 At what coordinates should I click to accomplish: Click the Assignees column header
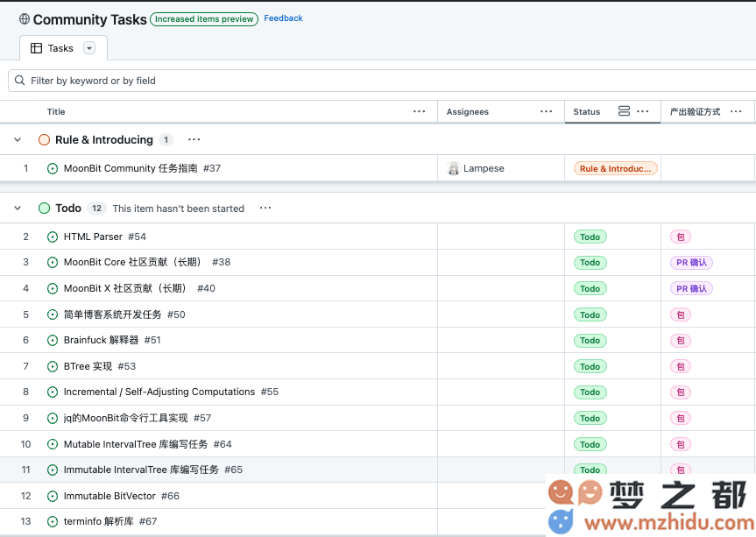[x=467, y=111]
